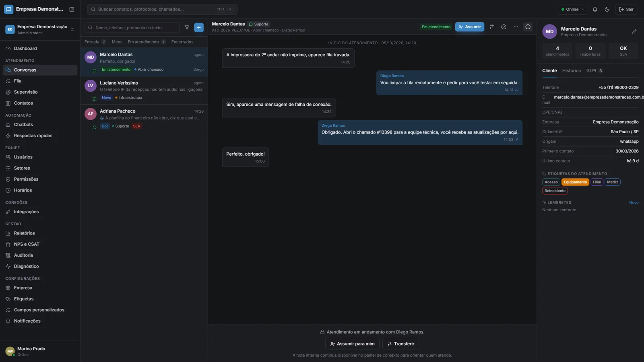
Task: Switch to the Entrada tab
Action: pos(95,42)
